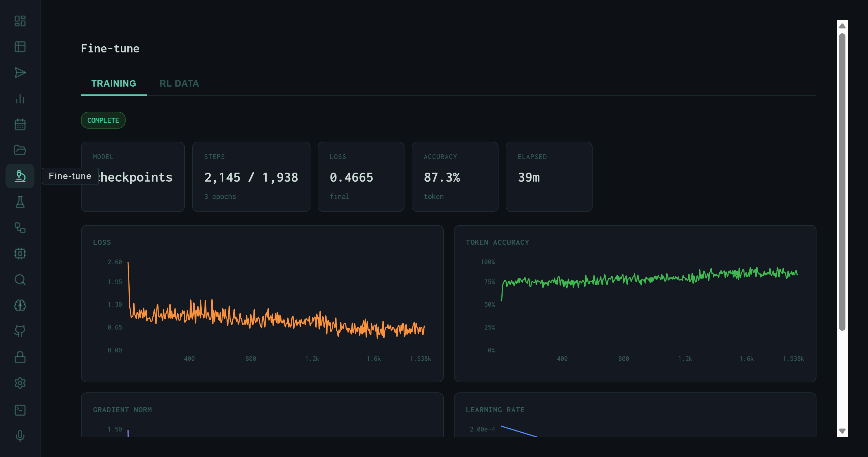Click the LOSS chart title
868x457 pixels.
(102, 242)
